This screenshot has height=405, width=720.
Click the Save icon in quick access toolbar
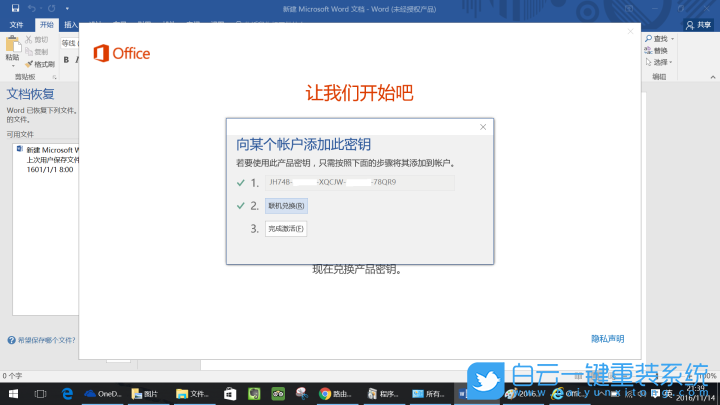[15, 8]
